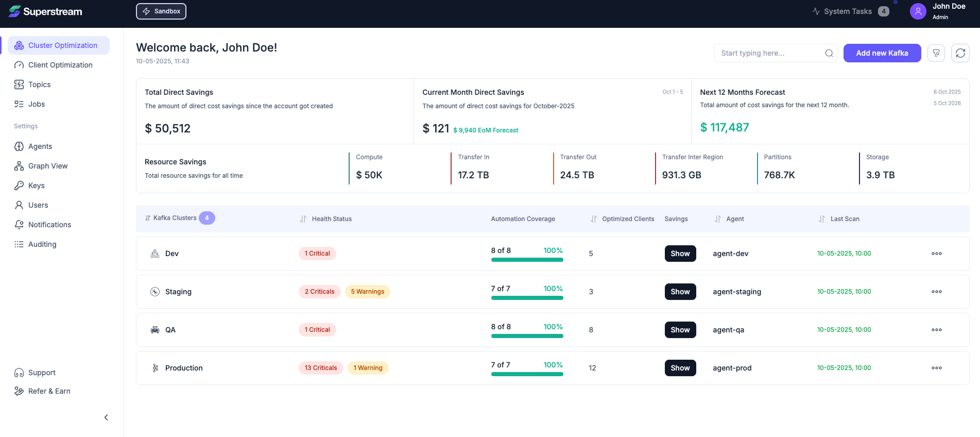Screen dimensions: 980x437
Task: Show savings for QA cluster
Action: point(680,330)
